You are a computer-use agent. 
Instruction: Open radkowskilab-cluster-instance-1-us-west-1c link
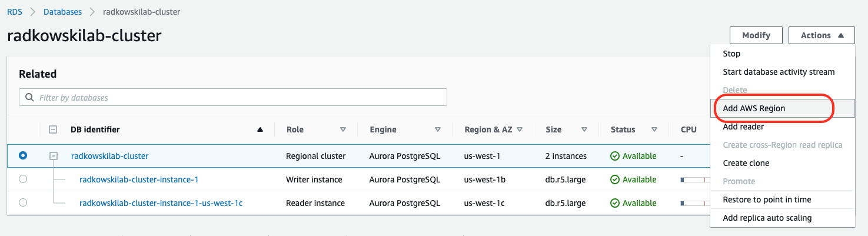(161, 203)
